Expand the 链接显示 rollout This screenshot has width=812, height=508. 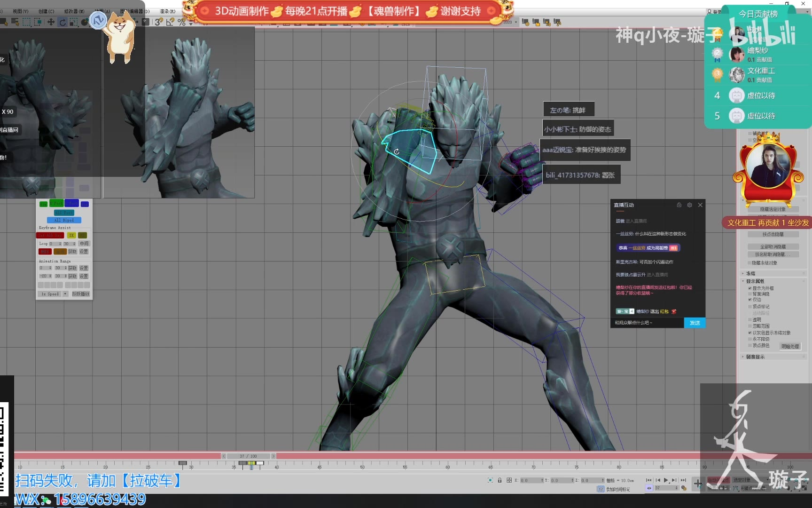(x=755, y=357)
